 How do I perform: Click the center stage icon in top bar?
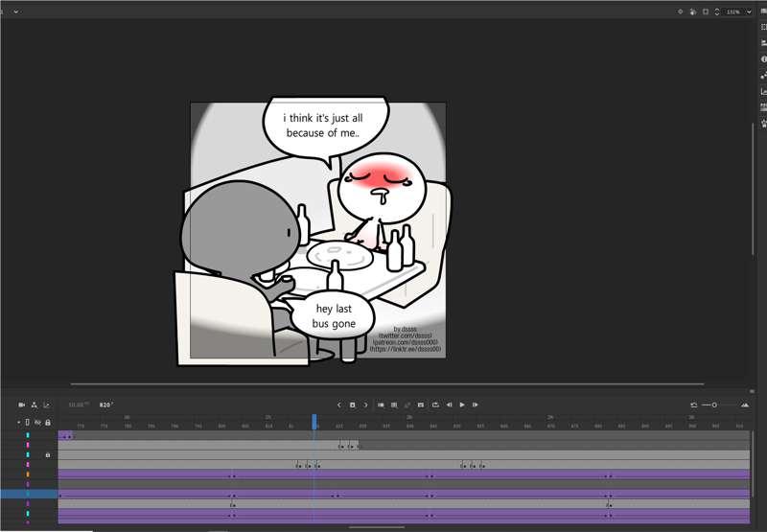[680, 12]
